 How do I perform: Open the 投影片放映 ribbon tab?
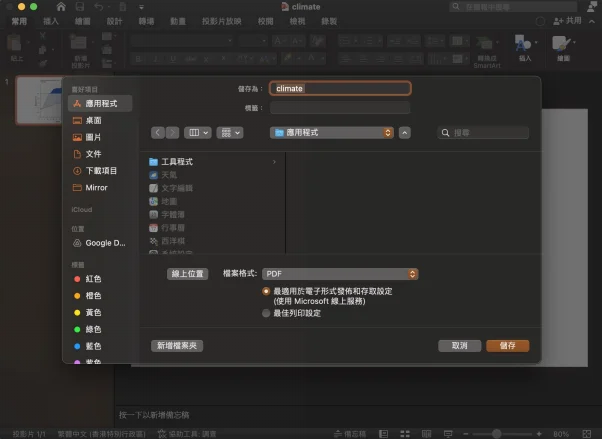click(x=222, y=22)
